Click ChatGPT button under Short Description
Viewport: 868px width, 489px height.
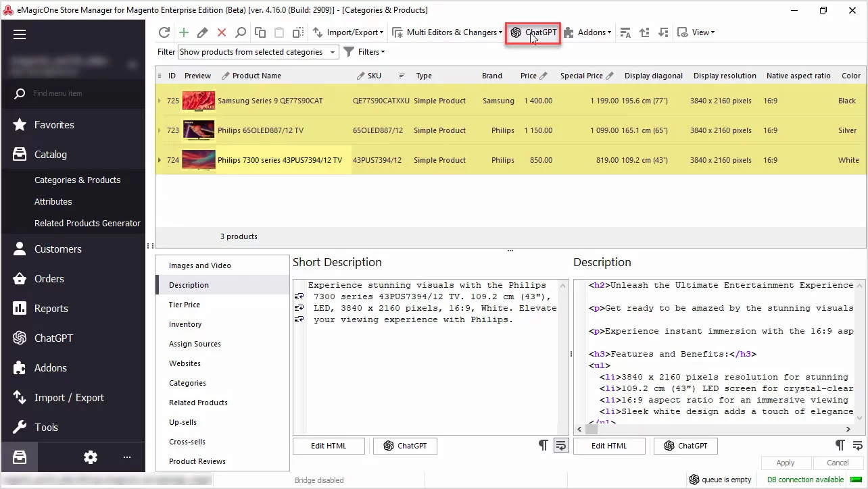(x=405, y=446)
